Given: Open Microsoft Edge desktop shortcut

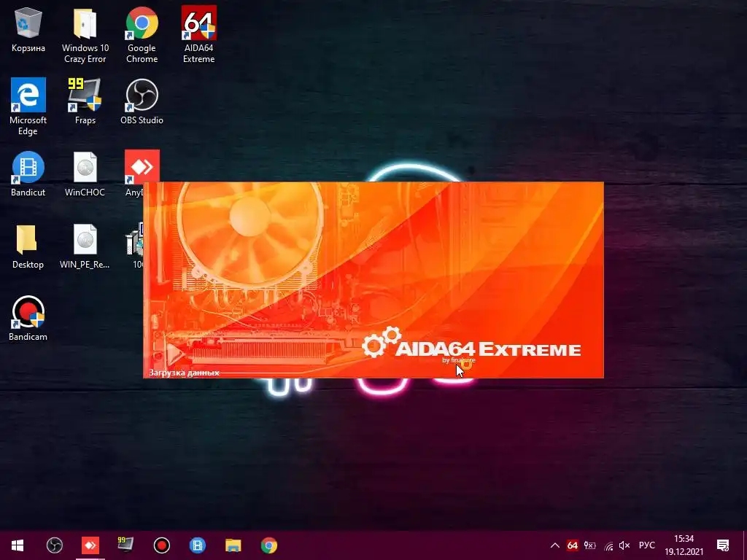Looking at the screenshot, I should [28, 106].
